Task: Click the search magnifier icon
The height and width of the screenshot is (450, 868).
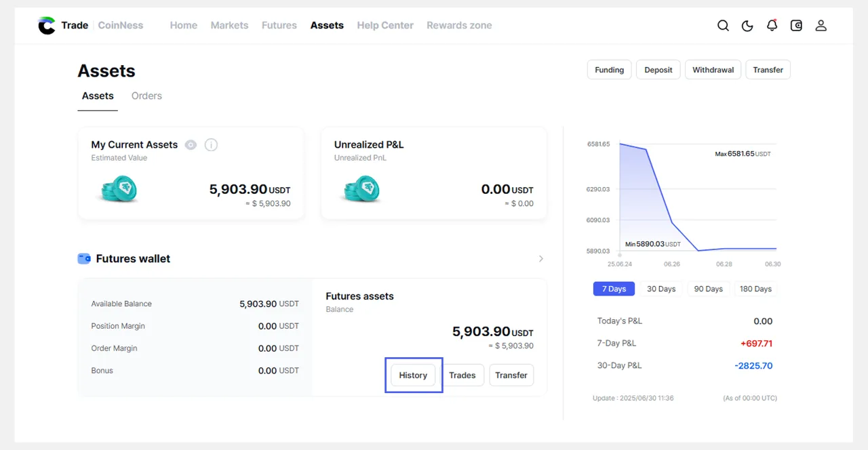Action: pyautogui.click(x=723, y=26)
